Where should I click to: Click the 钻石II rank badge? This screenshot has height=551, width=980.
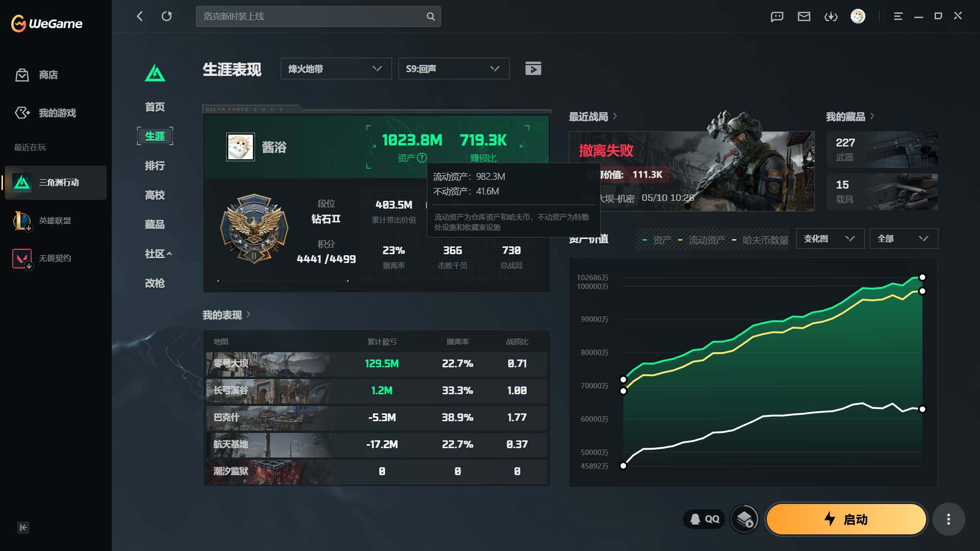(x=254, y=229)
